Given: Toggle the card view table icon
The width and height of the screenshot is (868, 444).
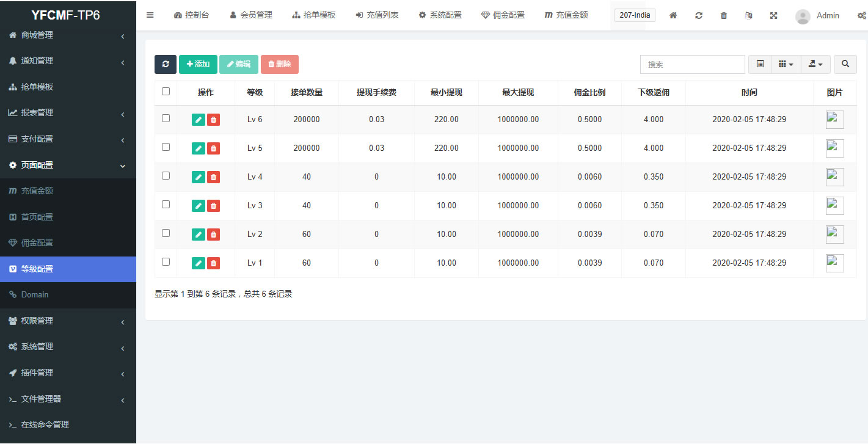Looking at the screenshot, I should 760,64.
